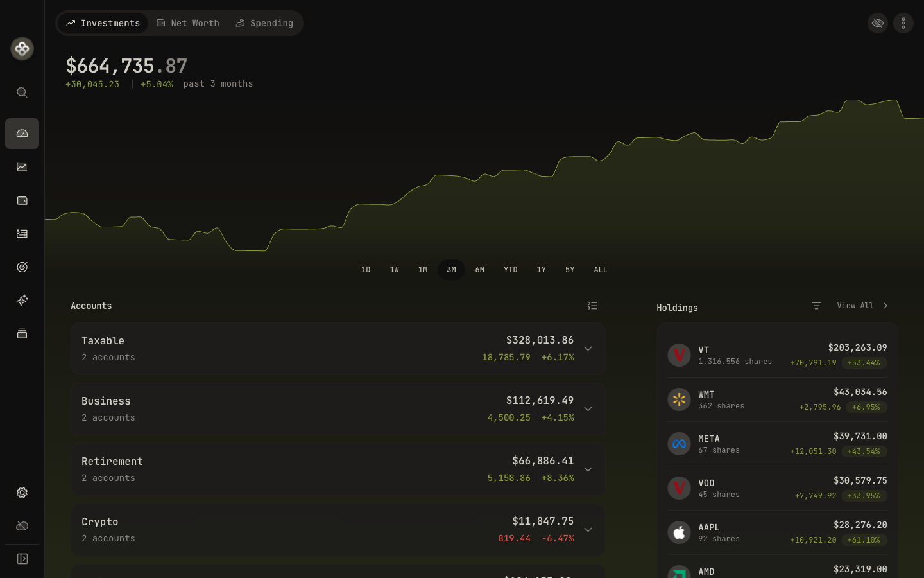This screenshot has width=924, height=578.
Task: Toggle hide-values eye icon at top right
Action: 878,23
